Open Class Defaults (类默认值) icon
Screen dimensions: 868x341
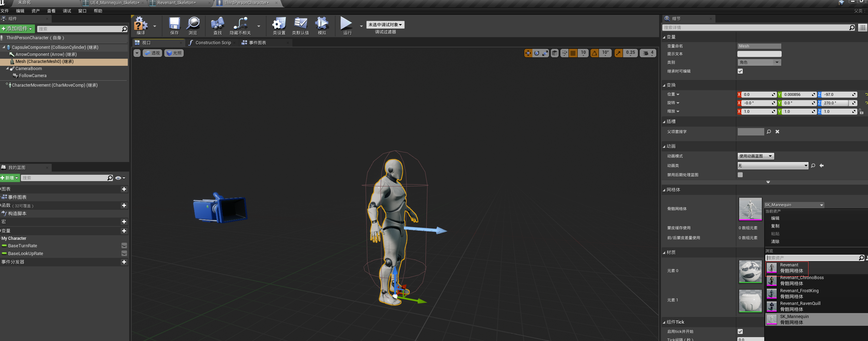pyautogui.click(x=300, y=23)
